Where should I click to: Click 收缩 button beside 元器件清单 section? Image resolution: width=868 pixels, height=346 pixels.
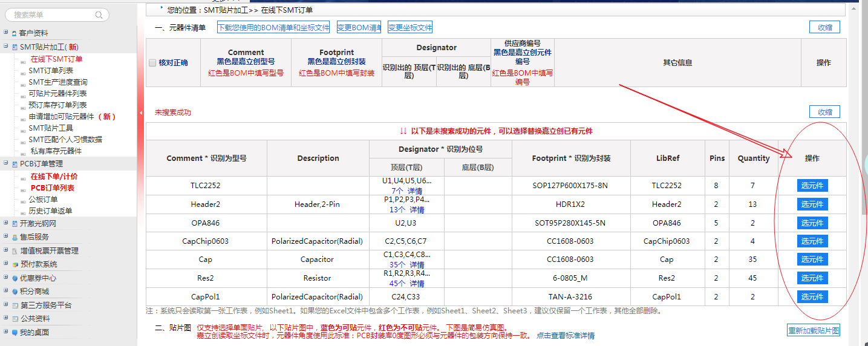click(x=824, y=27)
